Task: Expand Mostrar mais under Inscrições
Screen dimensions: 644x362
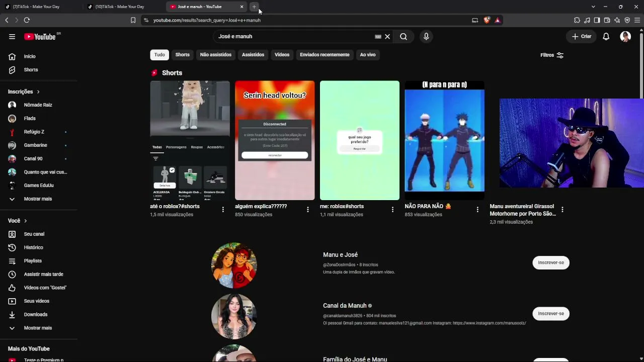Action: click(38, 199)
